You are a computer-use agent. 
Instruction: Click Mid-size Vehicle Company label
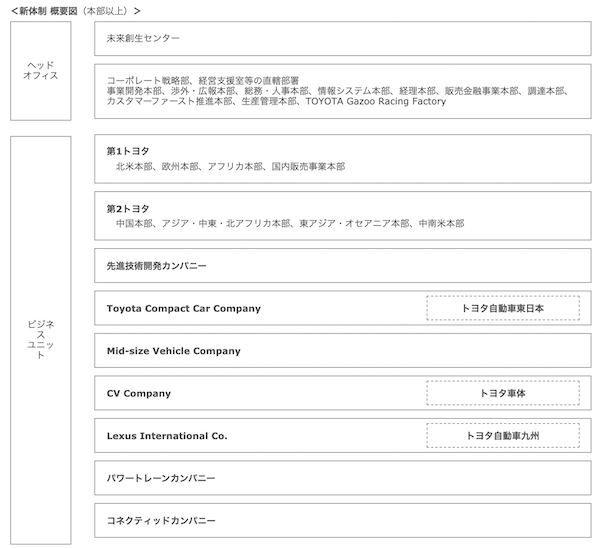[174, 351]
